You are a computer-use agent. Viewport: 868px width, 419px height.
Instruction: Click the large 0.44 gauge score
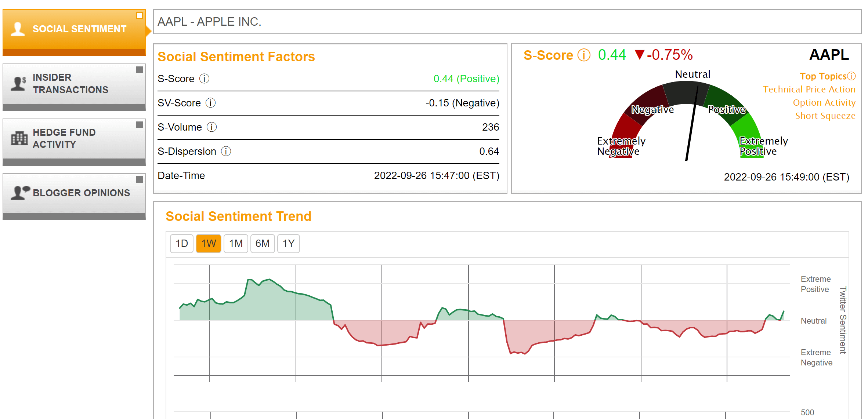tap(612, 55)
